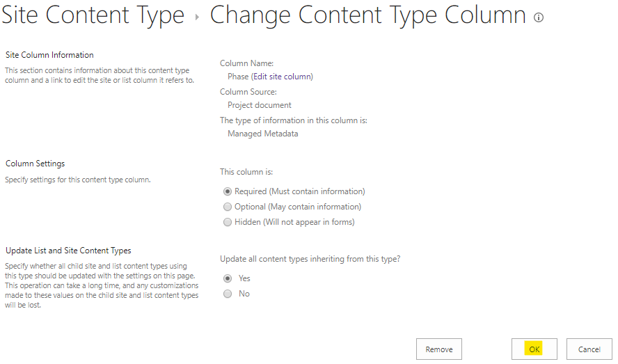The image size is (618, 364).
Task: Click the Column Settings section heading
Action: [35, 164]
